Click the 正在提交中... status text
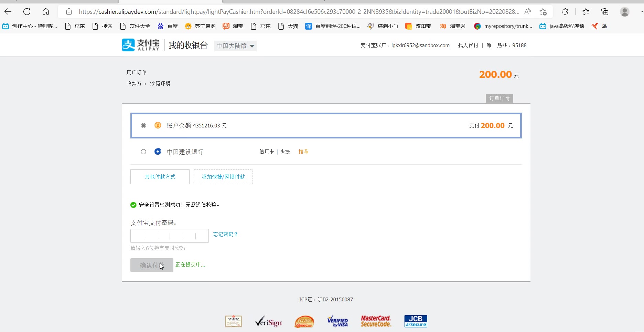Screen dimensions: 644x332 (190, 264)
